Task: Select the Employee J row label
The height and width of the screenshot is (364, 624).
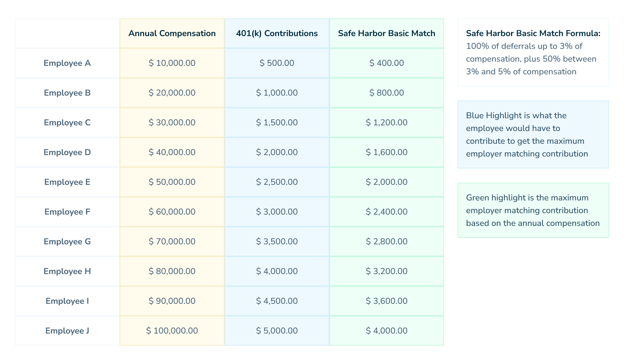Action: pyautogui.click(x=67, y=331)
